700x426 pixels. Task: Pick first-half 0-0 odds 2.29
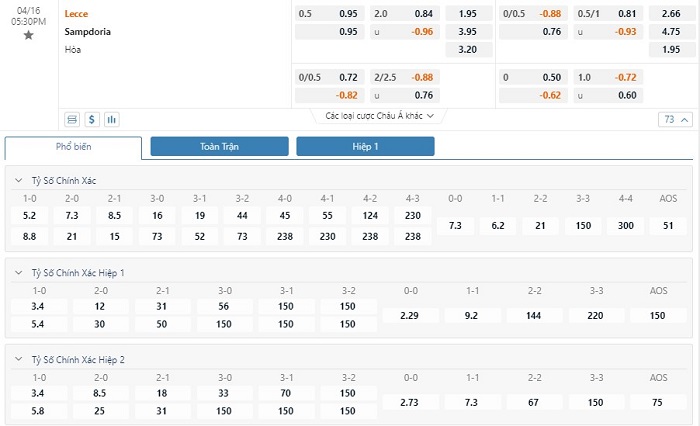pos(409,316)
